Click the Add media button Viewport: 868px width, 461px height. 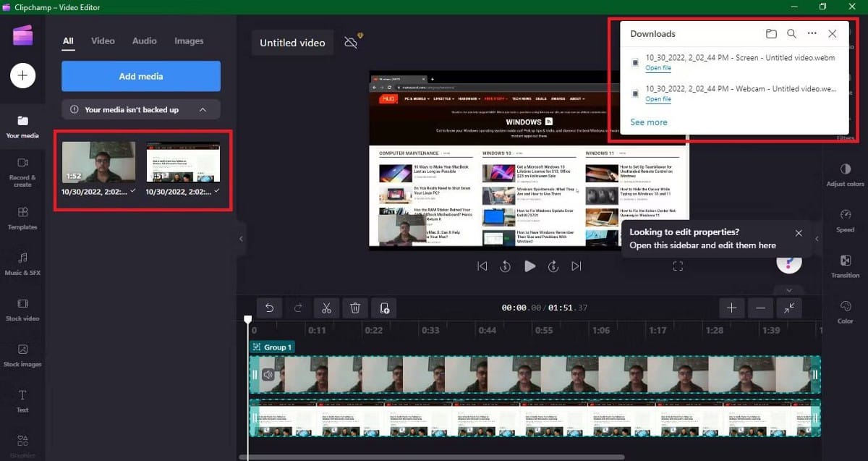tap(140, 75)
